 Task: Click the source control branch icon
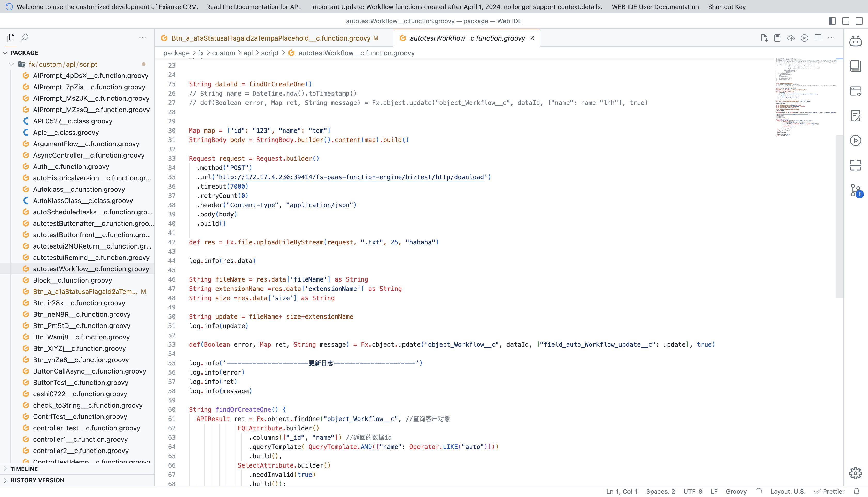(x=855, y=190)
